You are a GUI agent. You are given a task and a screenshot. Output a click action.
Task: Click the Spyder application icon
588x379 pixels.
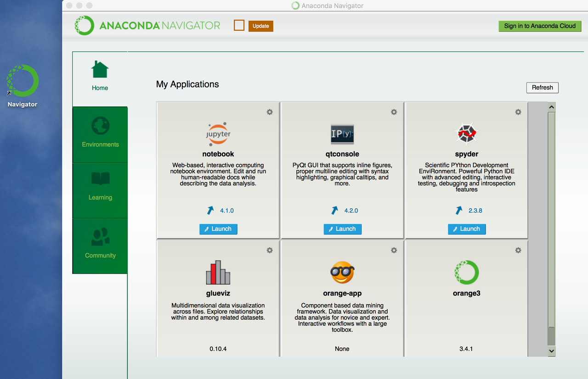click(x=466, y=134)
